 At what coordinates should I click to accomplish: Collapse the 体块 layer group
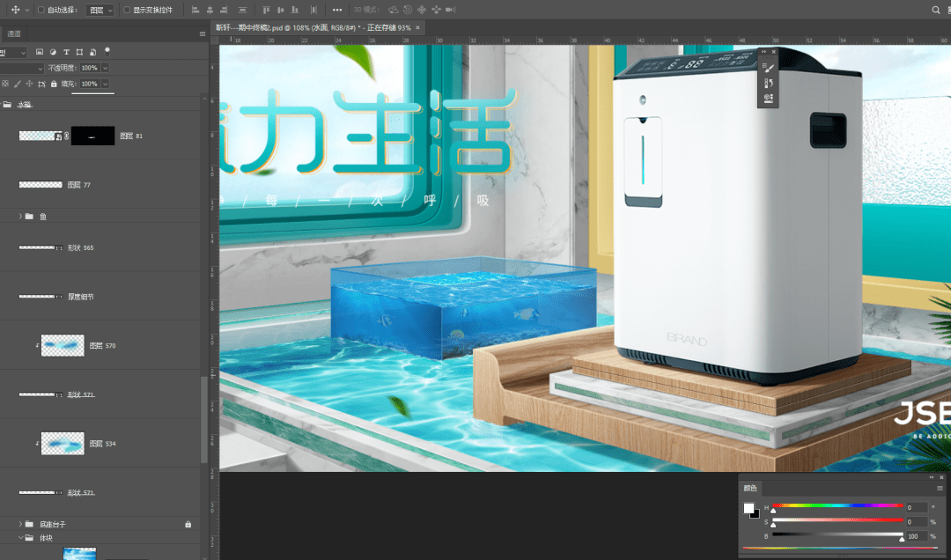[x=20, y=537]
